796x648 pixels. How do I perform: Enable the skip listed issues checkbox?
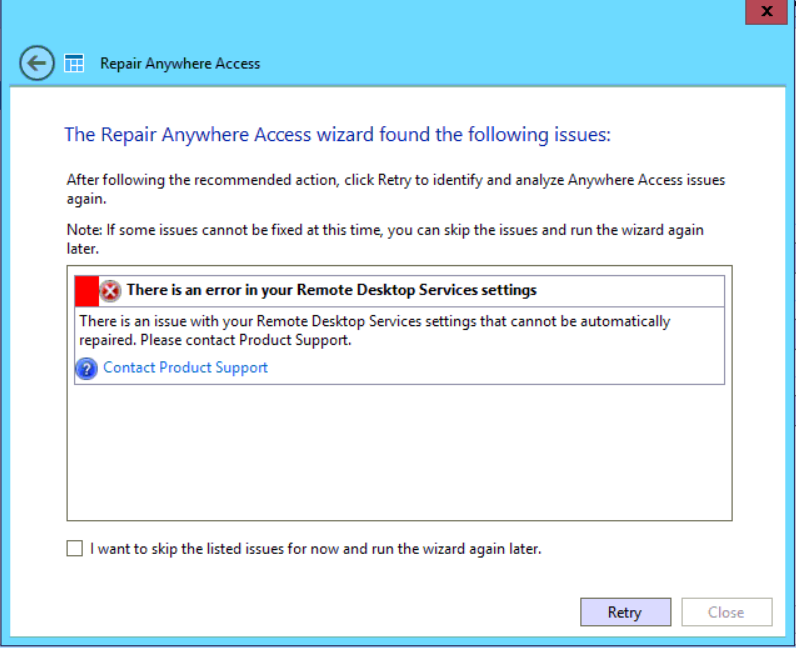point(75,548)
